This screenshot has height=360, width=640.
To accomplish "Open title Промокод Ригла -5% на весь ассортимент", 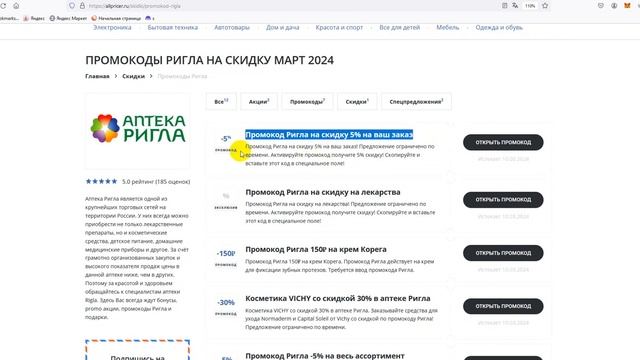I will coord(325,356).
